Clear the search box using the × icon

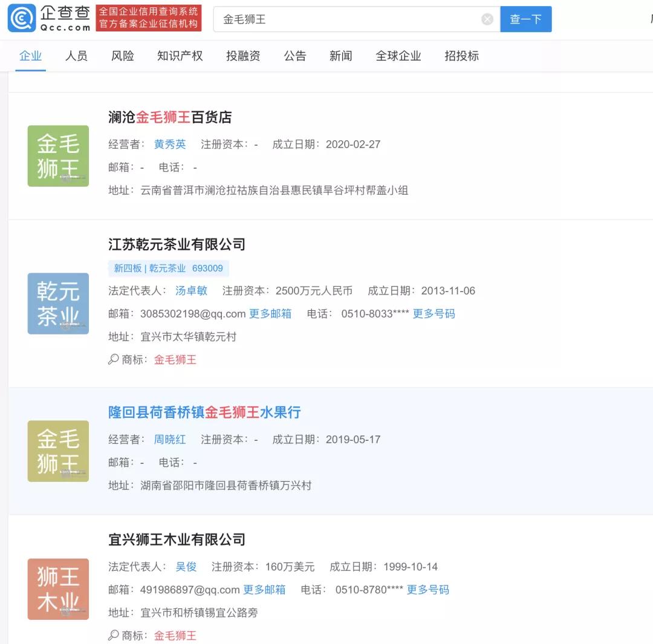(487, 19)
